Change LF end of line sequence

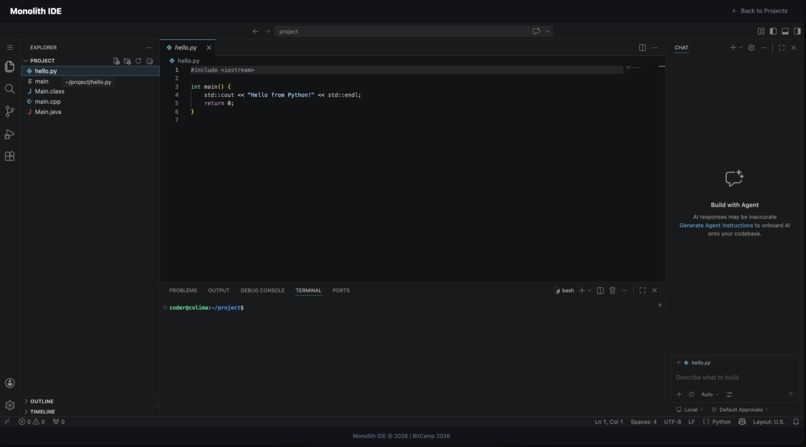[691, 422]
